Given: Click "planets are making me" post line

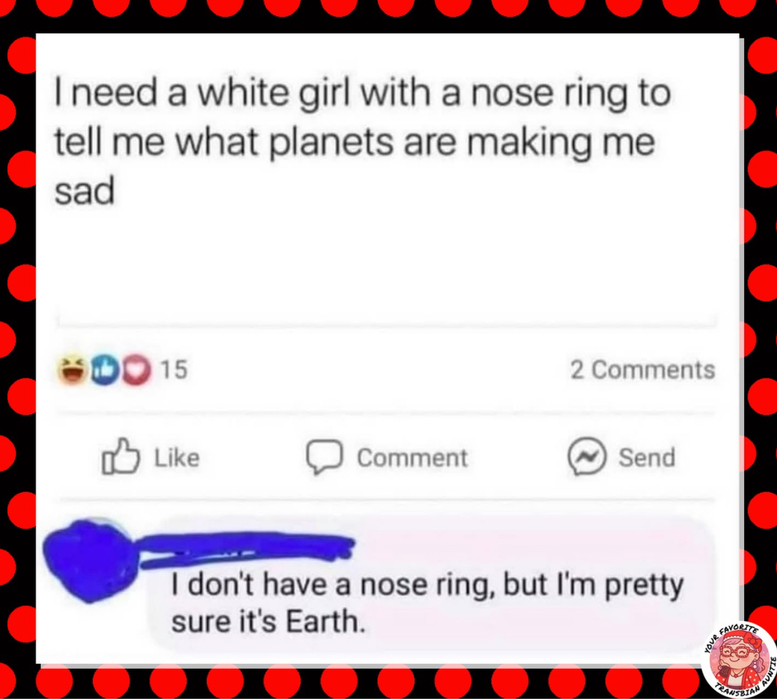Looking at the screenshot, I should [461, 143].
